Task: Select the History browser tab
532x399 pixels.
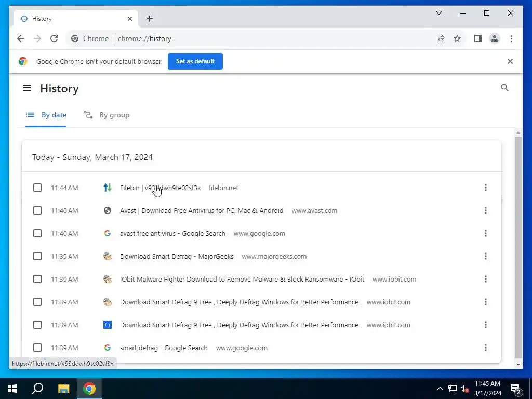Action: pos(75,19)
